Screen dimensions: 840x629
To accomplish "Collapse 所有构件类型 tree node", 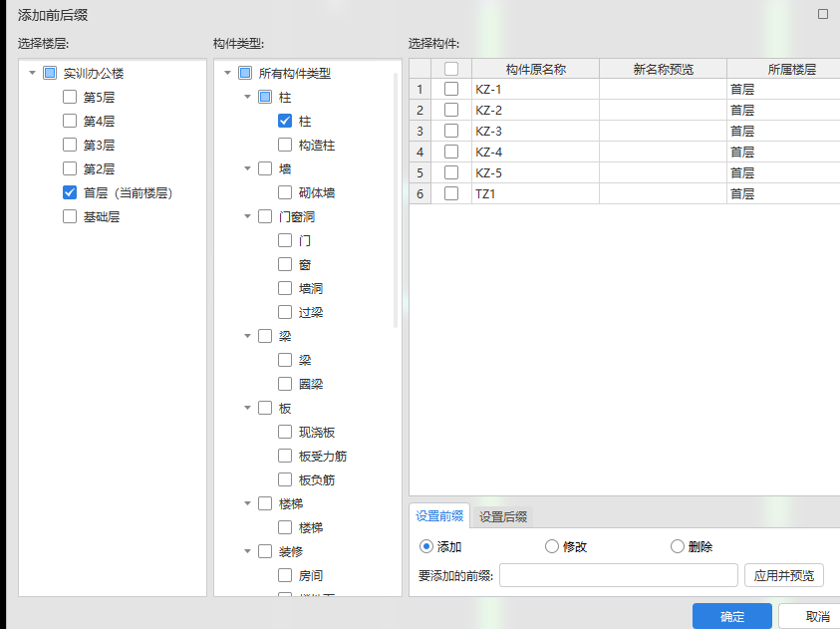I will [x=227, y=73].
